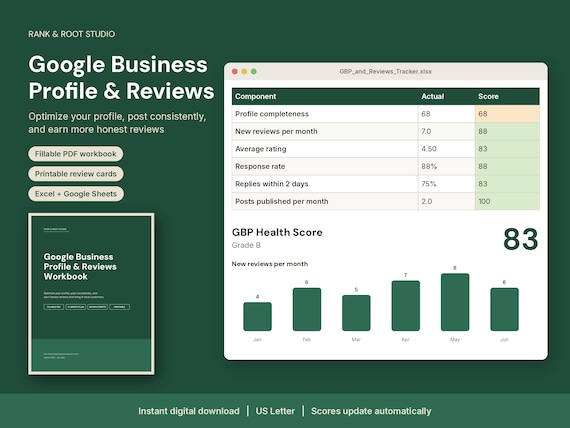Select the 'Fillable PDF workbook' pill
This screenshot has height=428, width=570.
[76, 154]
